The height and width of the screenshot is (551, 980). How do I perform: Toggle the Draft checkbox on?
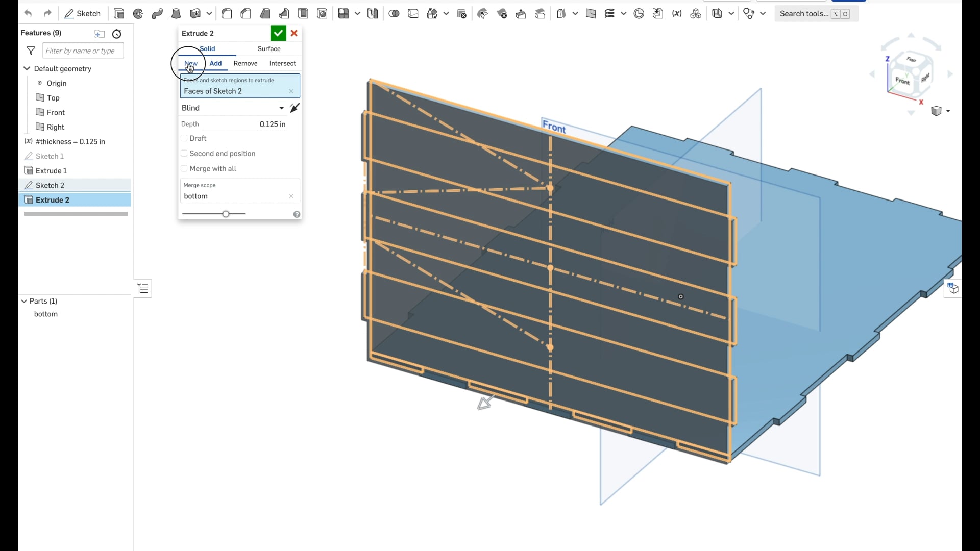[184, 138]
